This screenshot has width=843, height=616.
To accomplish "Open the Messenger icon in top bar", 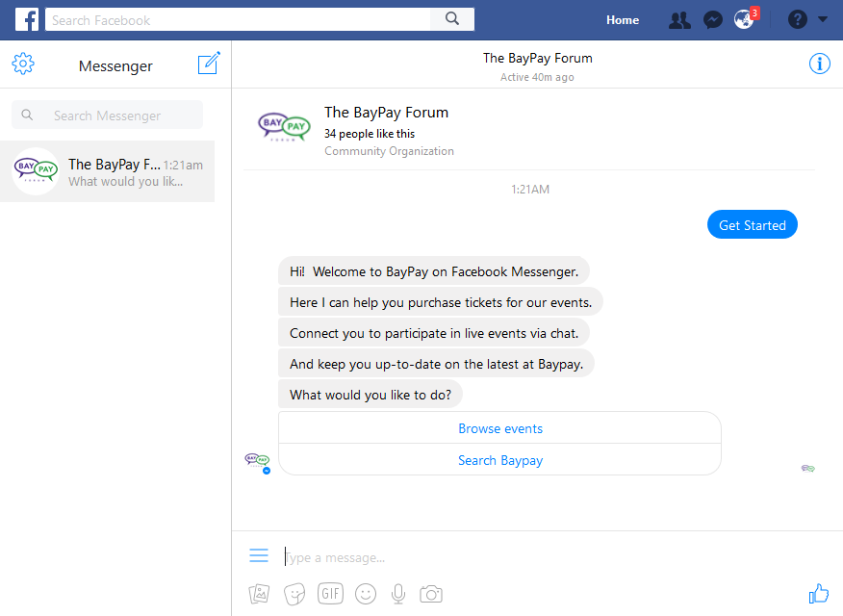I will [713, 20].
